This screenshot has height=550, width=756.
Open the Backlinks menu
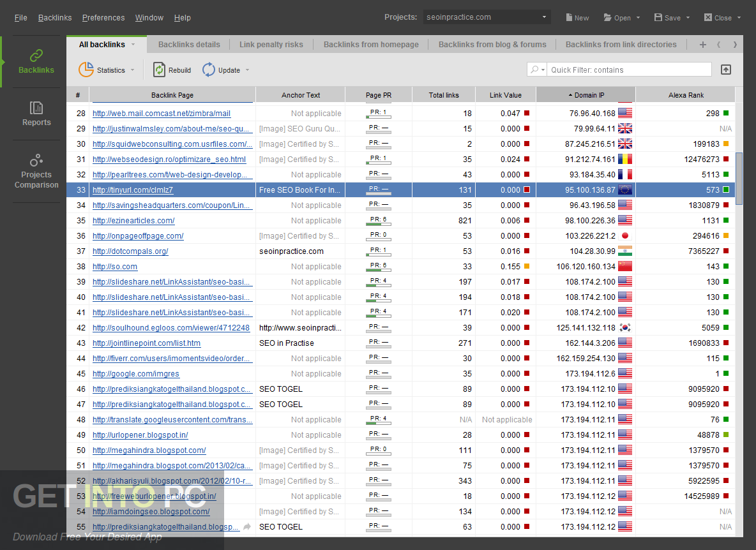[55, 17]
